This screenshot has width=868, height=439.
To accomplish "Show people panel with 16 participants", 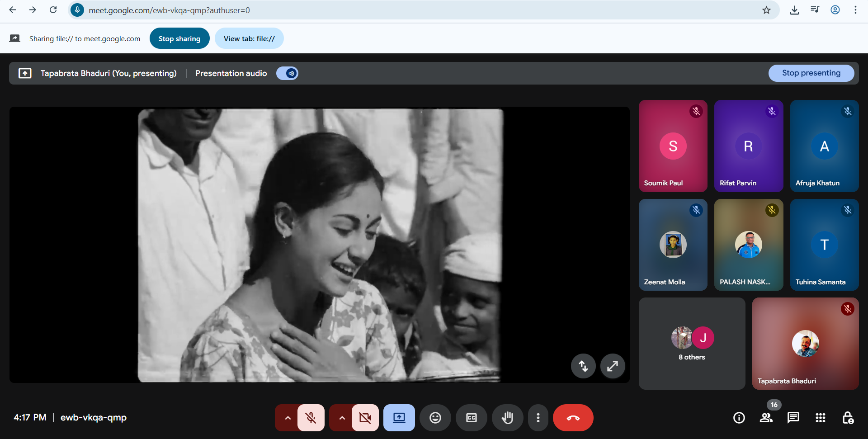I will pyautogui.click(x=766, y=418).
